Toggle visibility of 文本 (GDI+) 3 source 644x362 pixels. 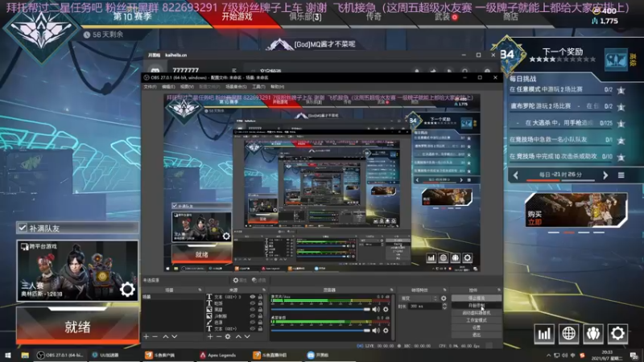pos(253,297)
